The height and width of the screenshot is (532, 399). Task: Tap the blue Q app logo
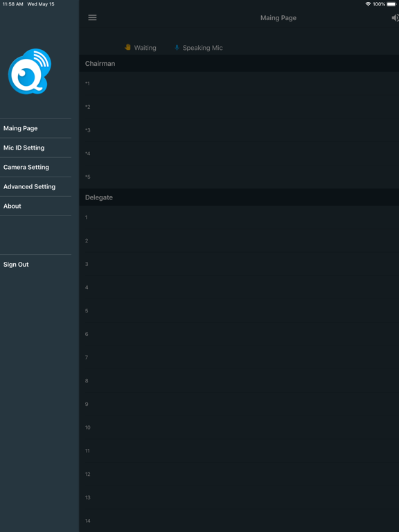30,71
